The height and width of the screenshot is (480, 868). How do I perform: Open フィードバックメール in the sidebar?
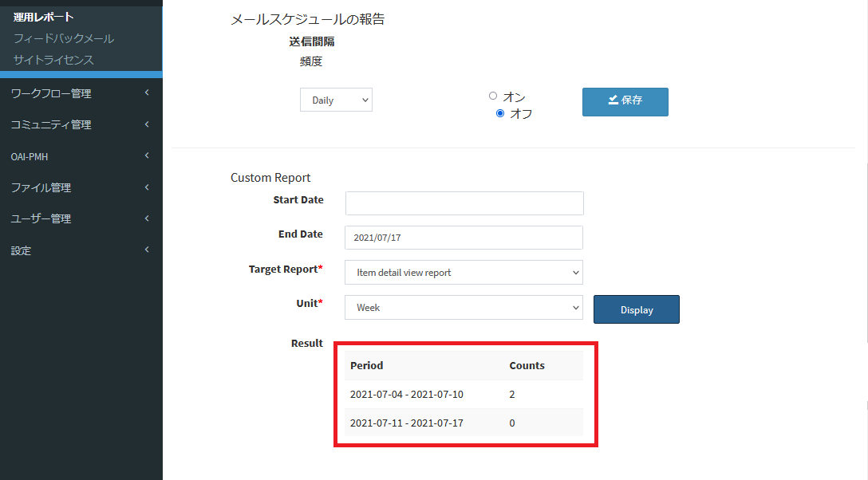click(x=64, y=38)
